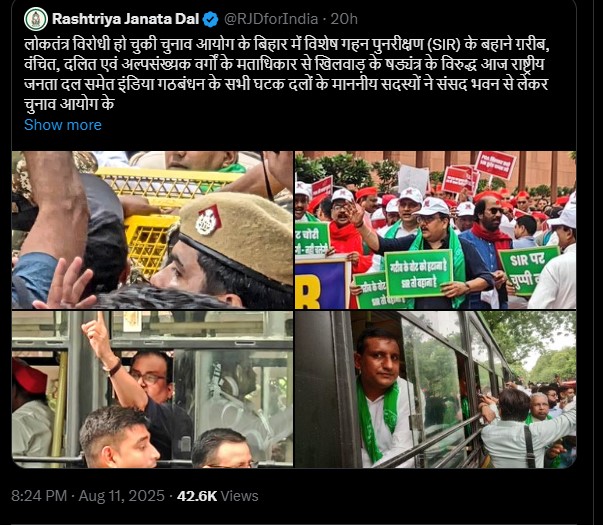The image size is (603, 525).
Task: Click the Hindi tweet text body
Action: [287, 74]
